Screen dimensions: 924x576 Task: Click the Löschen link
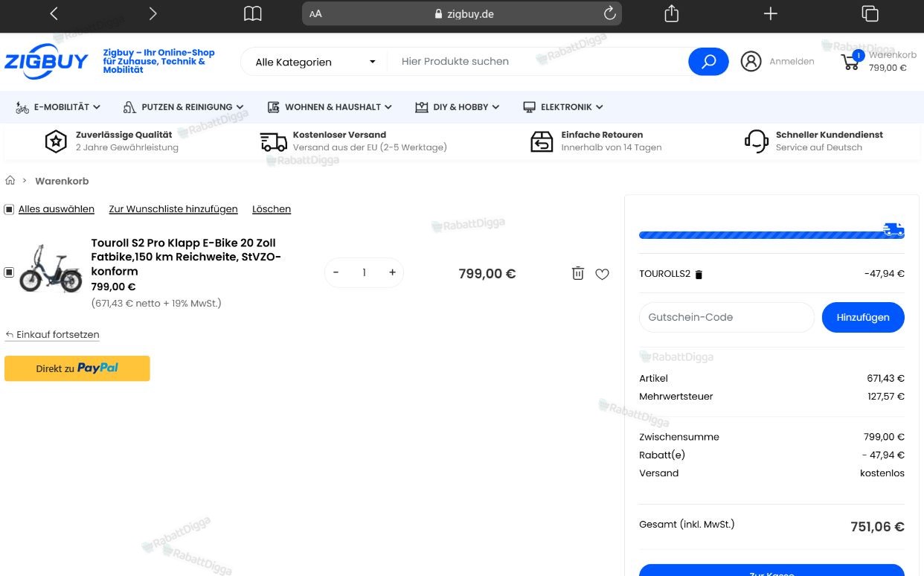point(272,209)
